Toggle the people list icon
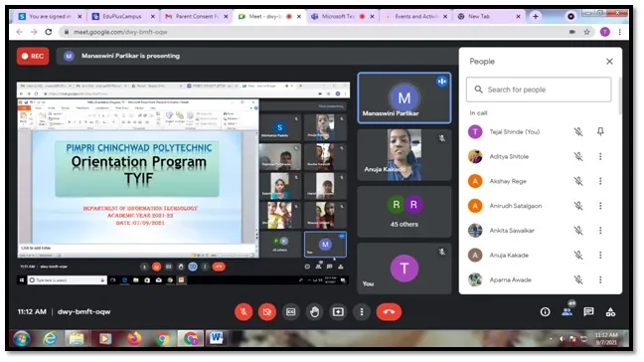Image resolution: width=644 pixels, height=362 pixels. tap(567, 311)
